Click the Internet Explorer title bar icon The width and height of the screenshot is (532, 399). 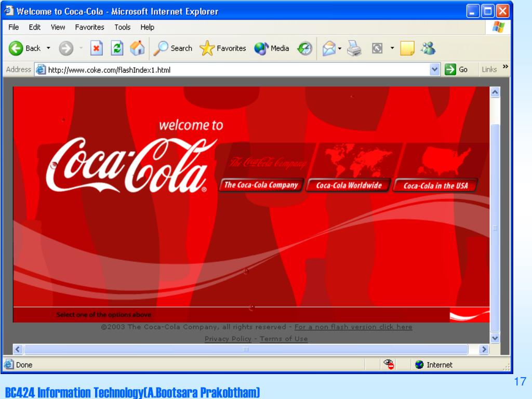(9, 11)
